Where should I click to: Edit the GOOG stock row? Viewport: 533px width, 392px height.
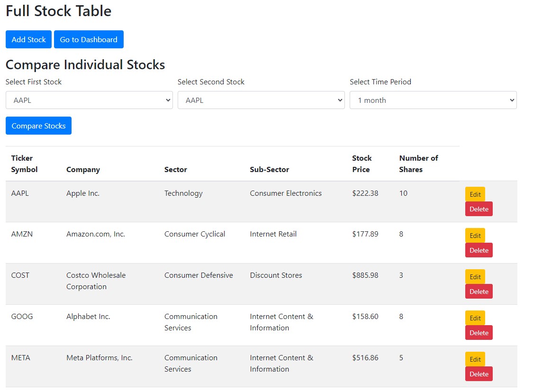point(475,318)
